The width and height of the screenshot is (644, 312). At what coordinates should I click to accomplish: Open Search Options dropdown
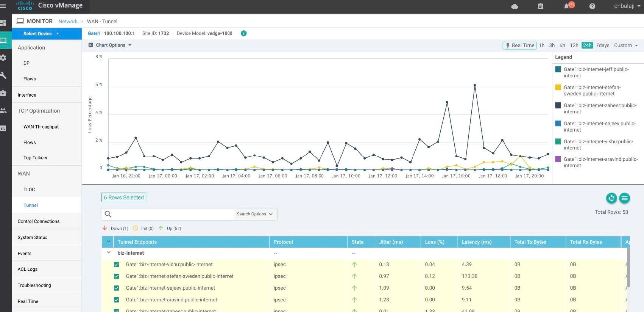point(255,214)
